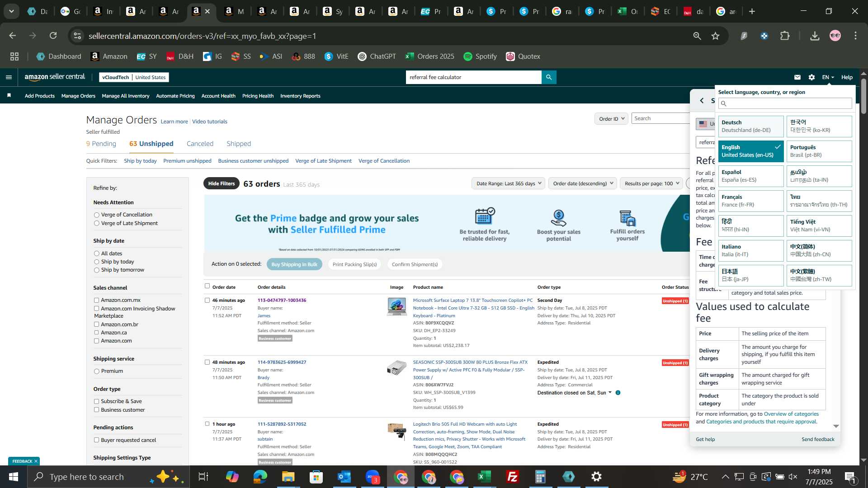Open Account Health menu item
The image size is (868, 488).
[x=218, y=96]
